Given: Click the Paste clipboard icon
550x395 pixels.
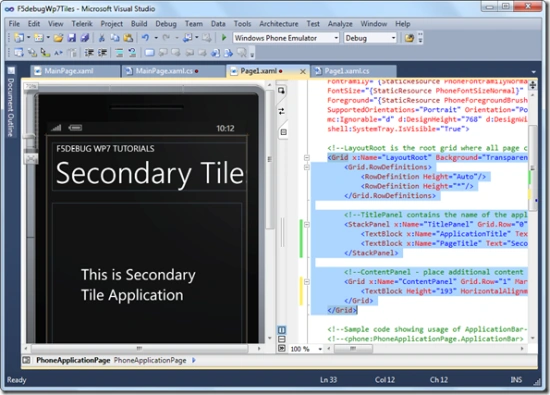Looking at the screenshot, I should [x=128, y=38].
